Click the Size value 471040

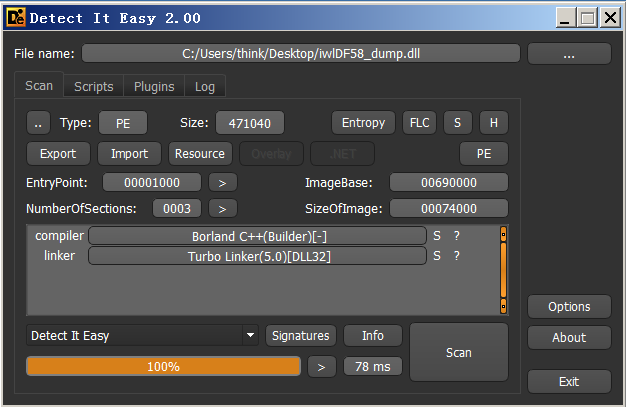(x=250, y=123)
